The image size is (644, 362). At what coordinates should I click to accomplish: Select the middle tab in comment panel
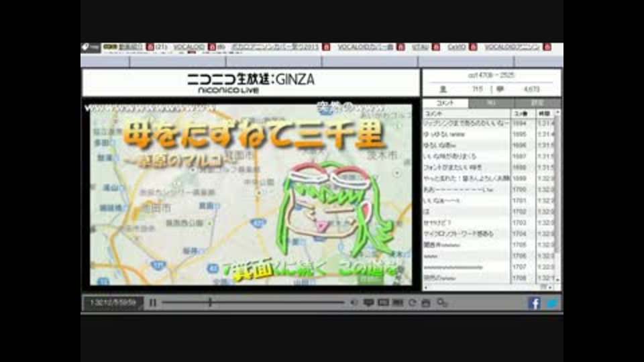click(491, 103)
